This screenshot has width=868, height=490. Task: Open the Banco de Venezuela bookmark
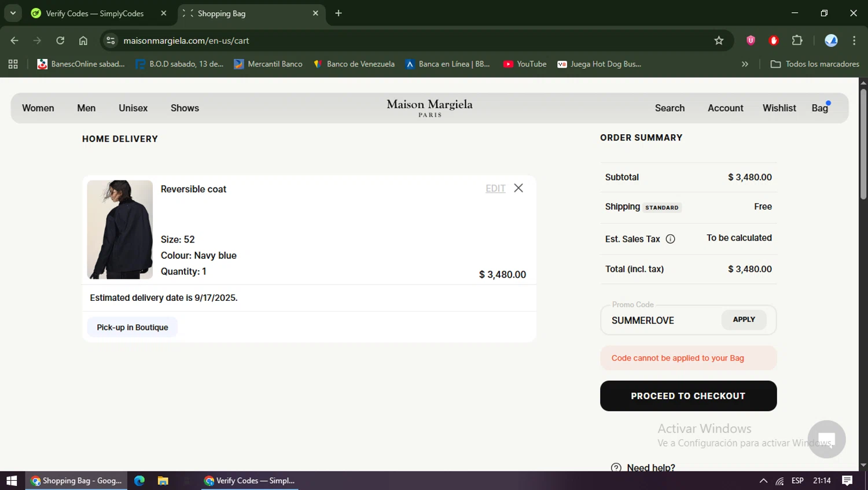tap(354, 64)
